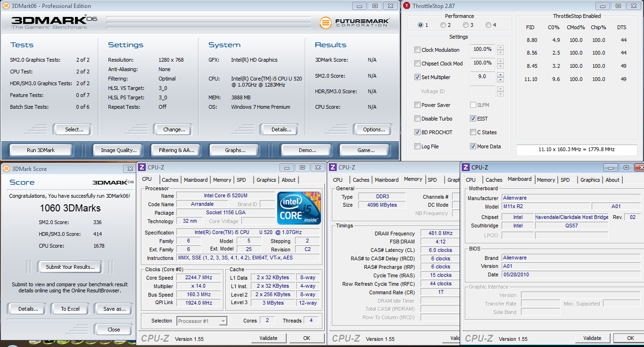Click Select under Tests

[74, 129]
